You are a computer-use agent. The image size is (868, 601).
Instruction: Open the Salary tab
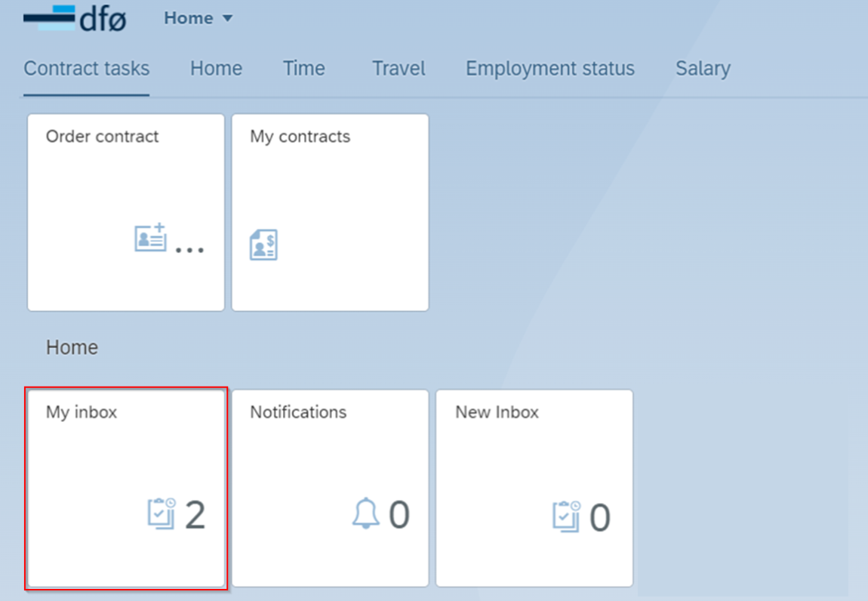pos(703,68)
